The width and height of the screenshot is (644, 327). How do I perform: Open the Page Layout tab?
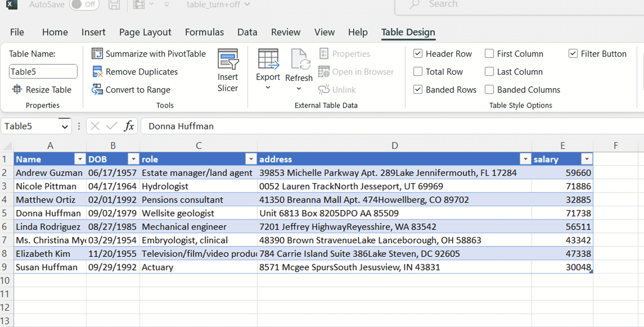pos(145,32)
